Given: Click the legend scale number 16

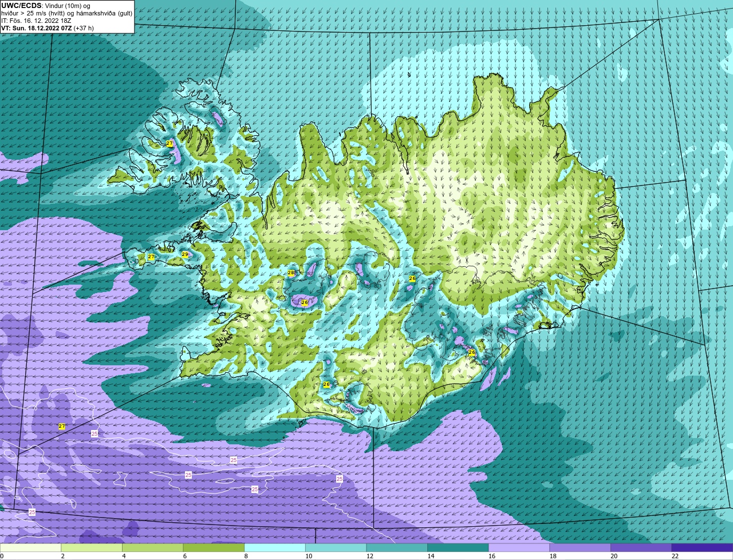Looking at the screenshot, I should [x=492, y=556].
